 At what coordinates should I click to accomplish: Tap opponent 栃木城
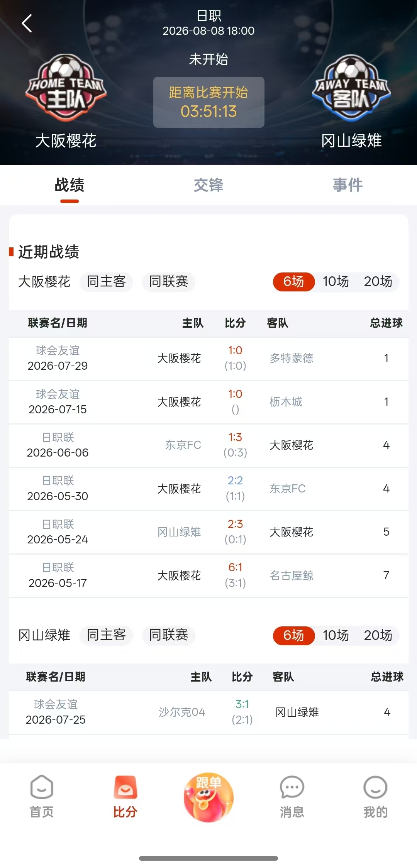coord(286,402)
